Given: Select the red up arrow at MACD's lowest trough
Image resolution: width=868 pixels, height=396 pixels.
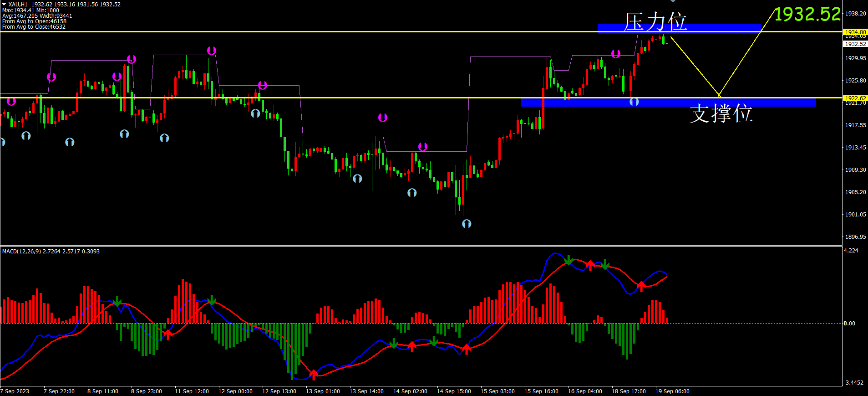Looking at the screenshot, I should pyautogui.click(x=314, y=375).
